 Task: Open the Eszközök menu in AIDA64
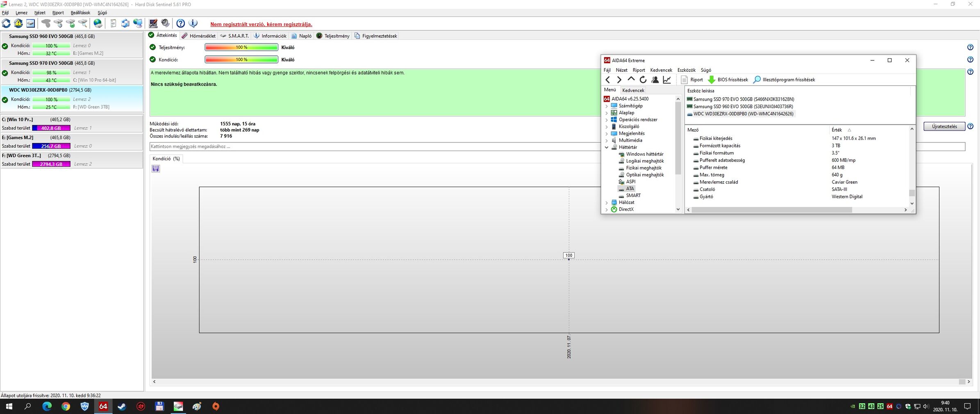pyautogui.click(x=687, y=70)
